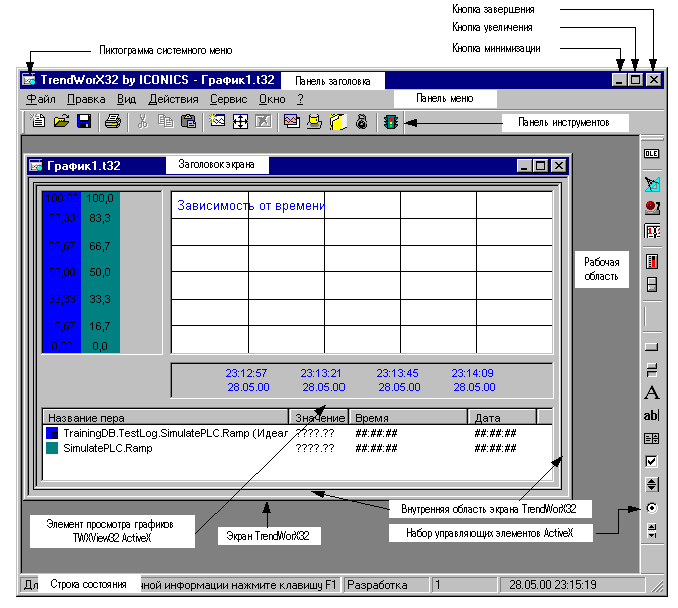Open the ? help menu

(301, 99)
